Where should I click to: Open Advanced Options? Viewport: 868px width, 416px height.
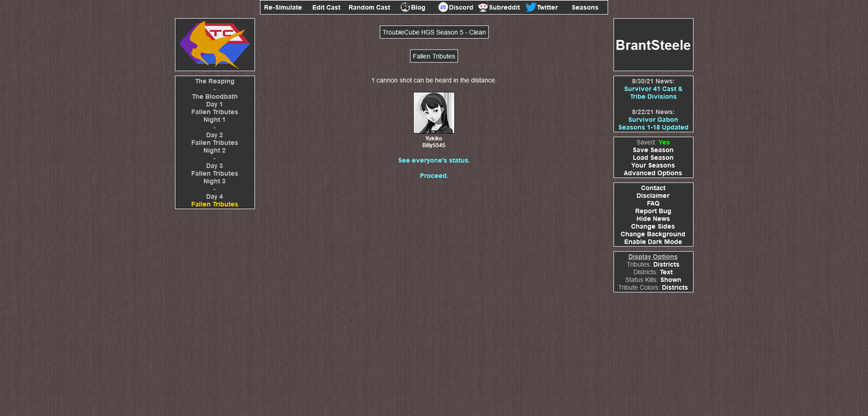tap(653, 173)
